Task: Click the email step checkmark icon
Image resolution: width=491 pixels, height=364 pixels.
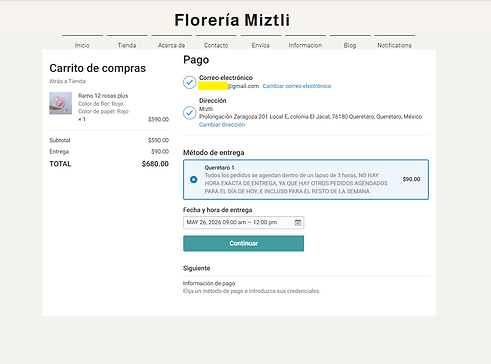Action: click(189, 82)
